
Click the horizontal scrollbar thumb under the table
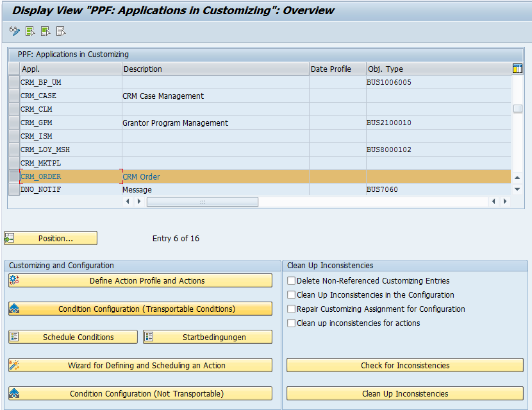tap(202, 201)
